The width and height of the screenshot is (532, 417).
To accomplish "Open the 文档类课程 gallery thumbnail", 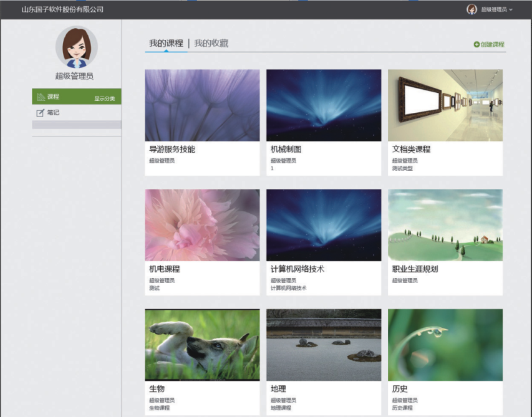I will 445,105.
